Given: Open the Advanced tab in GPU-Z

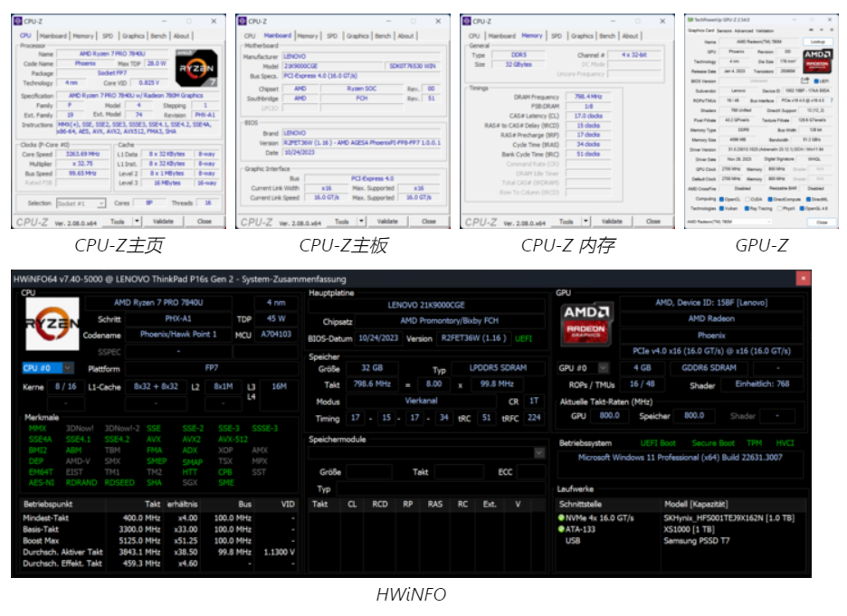Looking at the screenshot, I should click(746, 31).
